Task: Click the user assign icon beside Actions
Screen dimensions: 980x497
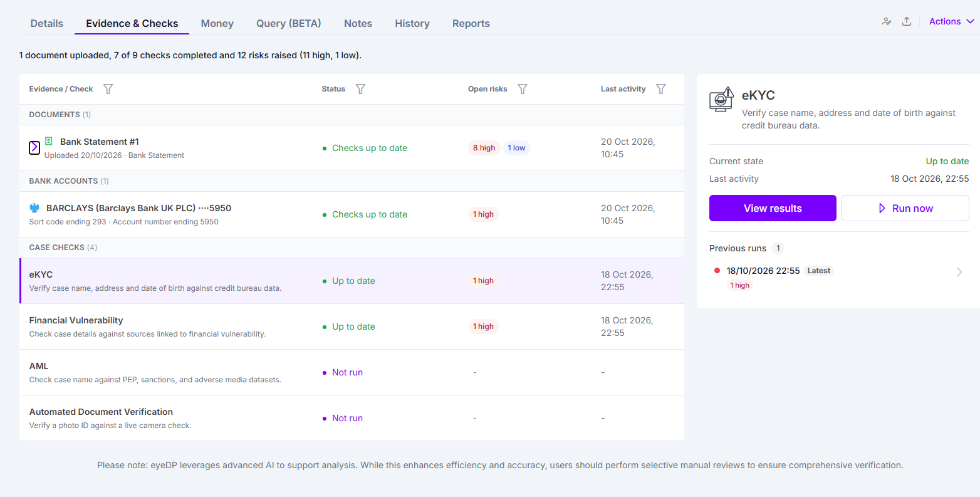Action: point(887,21)
